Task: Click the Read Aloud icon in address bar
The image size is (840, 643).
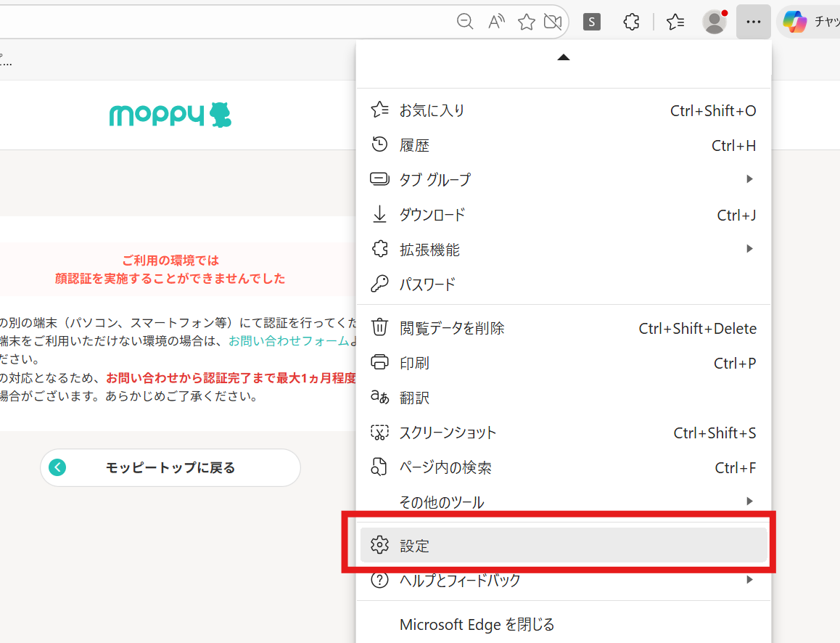Action: coord(496,22)
